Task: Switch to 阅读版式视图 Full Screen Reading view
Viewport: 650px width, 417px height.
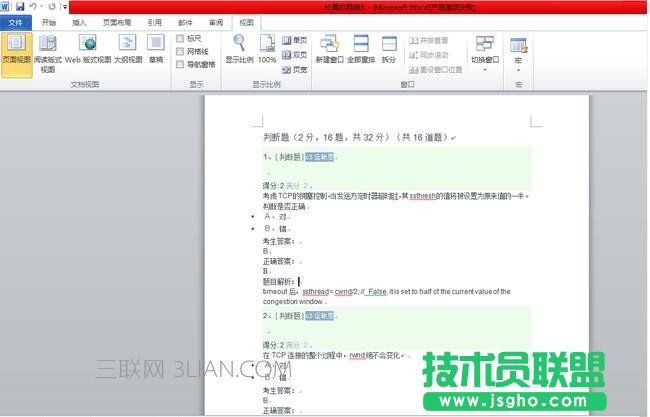Action: click(48, 54)
